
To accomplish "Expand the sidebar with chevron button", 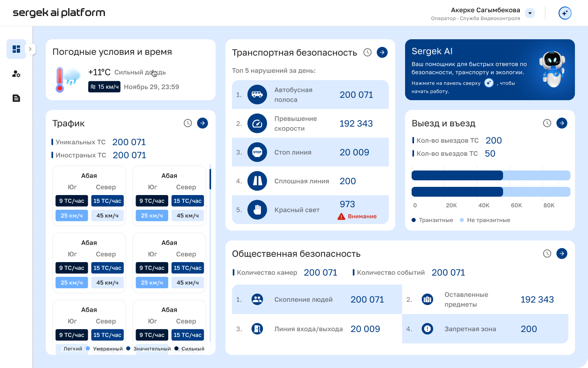I will [x=30, y=49].
